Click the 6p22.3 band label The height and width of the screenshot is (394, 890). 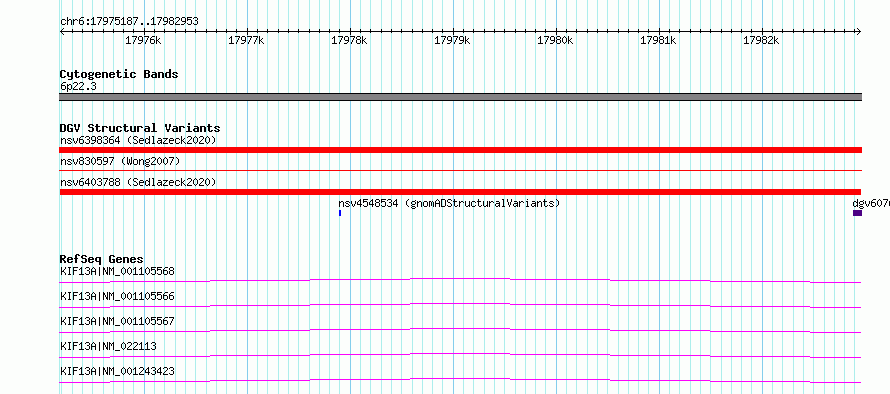tap(77, 86)
